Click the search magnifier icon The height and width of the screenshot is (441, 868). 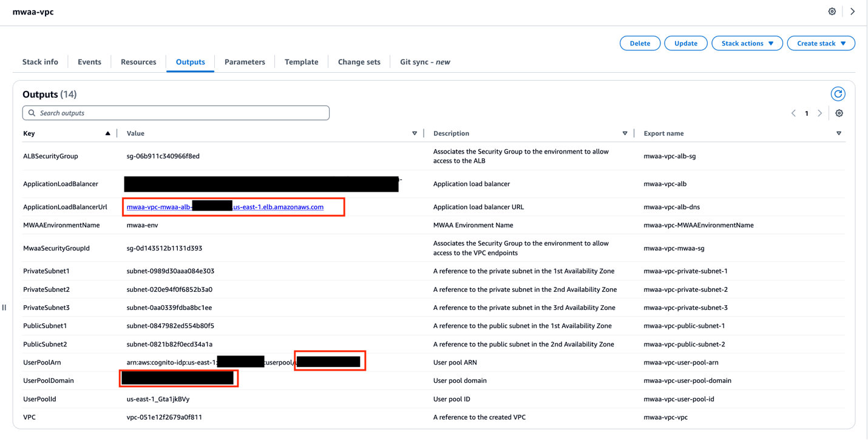coord(32,113)
